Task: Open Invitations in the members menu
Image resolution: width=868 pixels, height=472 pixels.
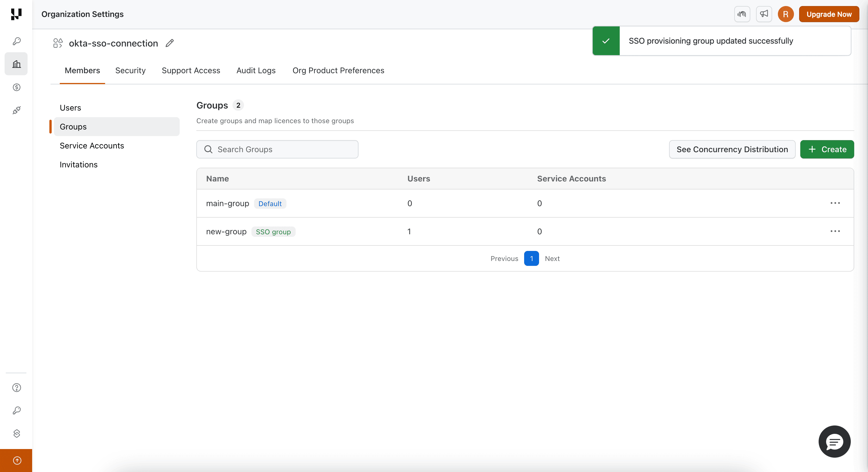Action: pyautogui.click(x=117, y=165)
